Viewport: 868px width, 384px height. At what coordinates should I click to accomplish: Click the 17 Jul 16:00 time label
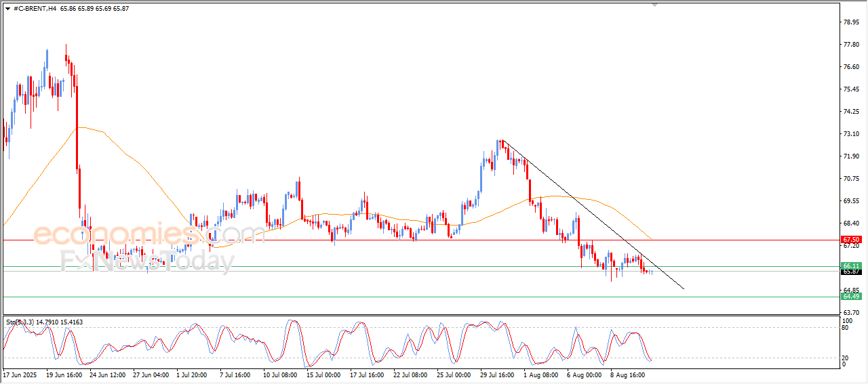click(x=368, y=374)
